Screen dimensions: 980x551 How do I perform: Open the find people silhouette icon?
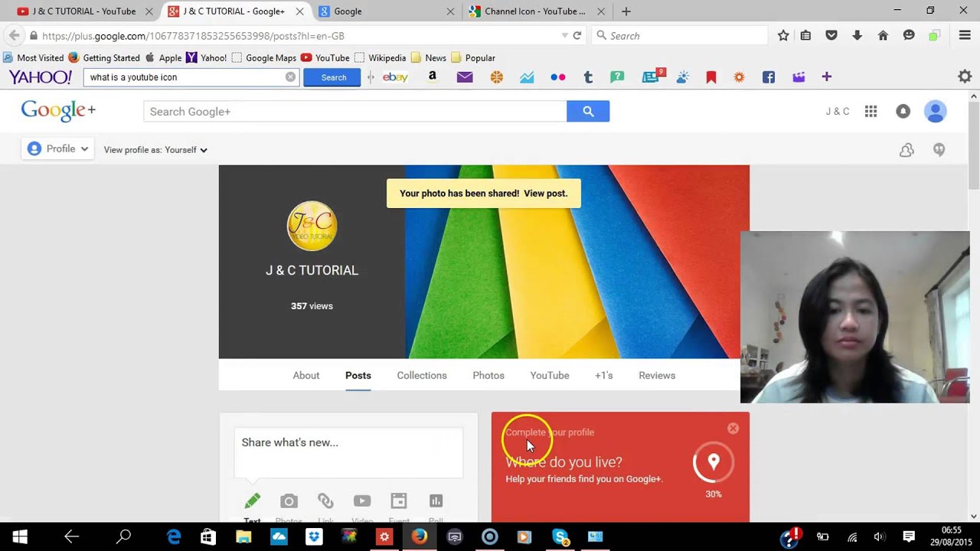tap(906, 149)
